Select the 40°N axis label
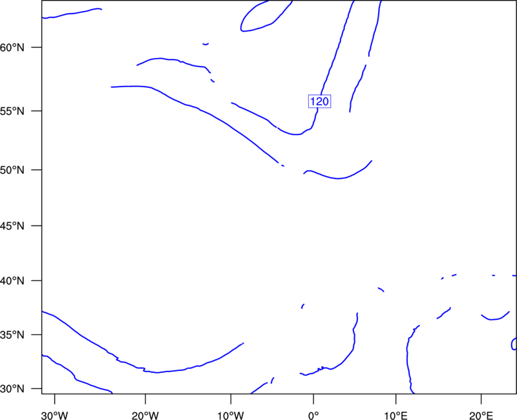The height and width of the screenshot is (420, 517). pos(12,281)
